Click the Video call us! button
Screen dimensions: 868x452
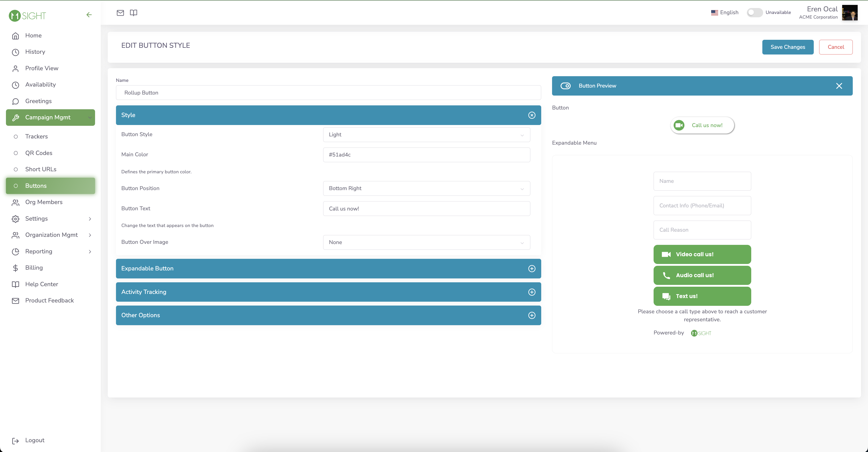[x=702, y=254]
